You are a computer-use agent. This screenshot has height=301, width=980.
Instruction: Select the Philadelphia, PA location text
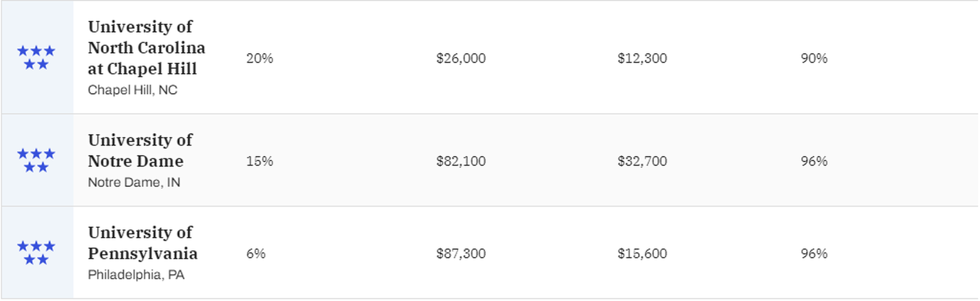(x=136, y=275)
